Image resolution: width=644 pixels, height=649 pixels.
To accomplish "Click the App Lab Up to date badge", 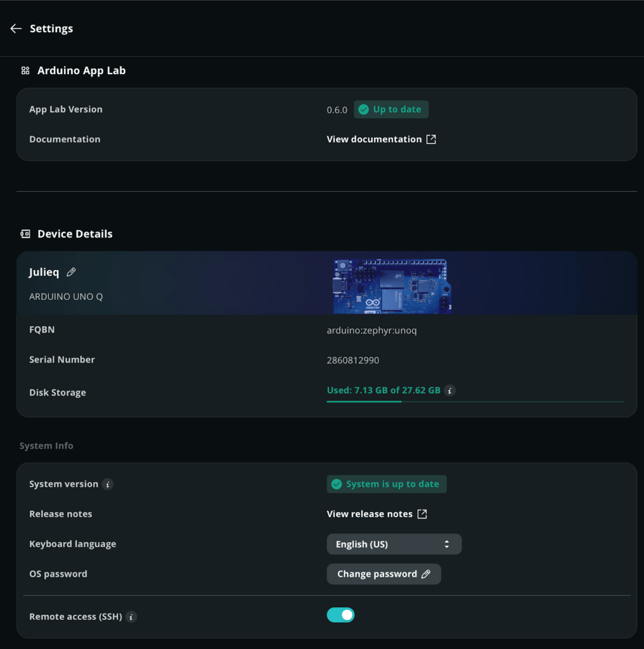I will coord(391,110).
